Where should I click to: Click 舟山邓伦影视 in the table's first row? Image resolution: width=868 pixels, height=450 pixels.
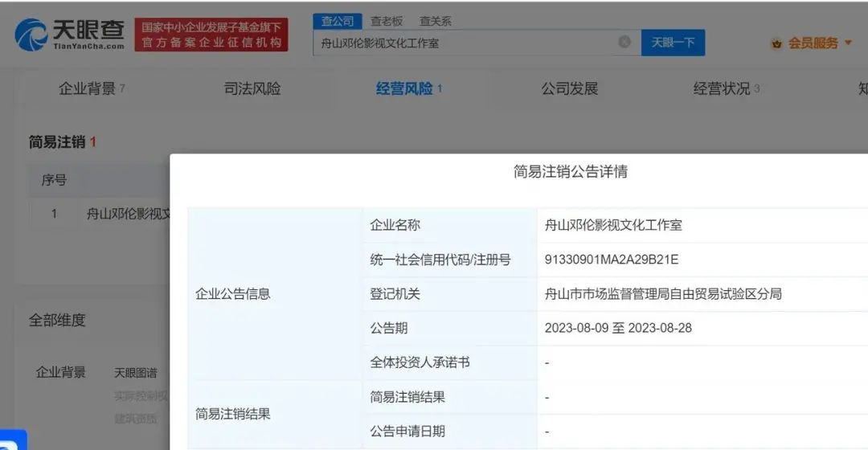coord(128,214)
